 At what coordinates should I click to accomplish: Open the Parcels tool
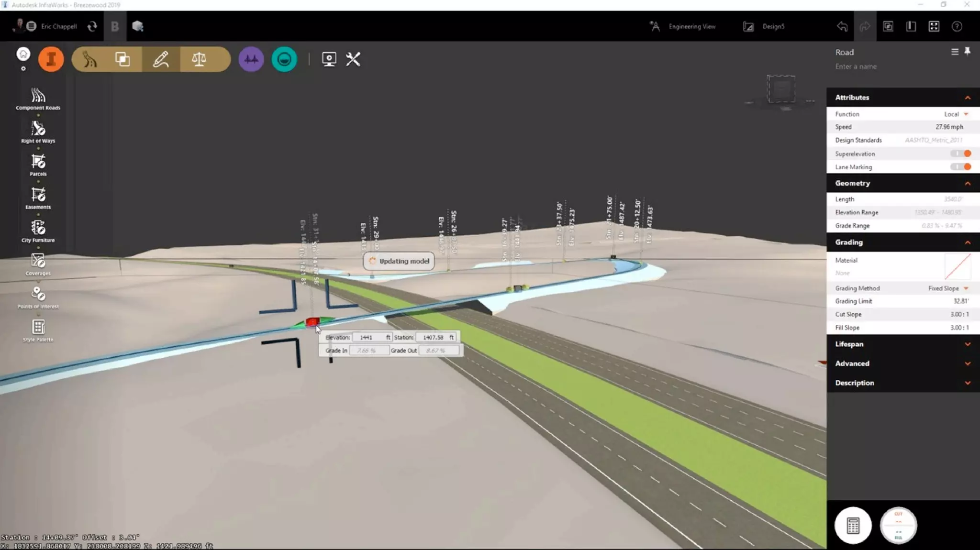pyautogui.click(x=38, y=165)
